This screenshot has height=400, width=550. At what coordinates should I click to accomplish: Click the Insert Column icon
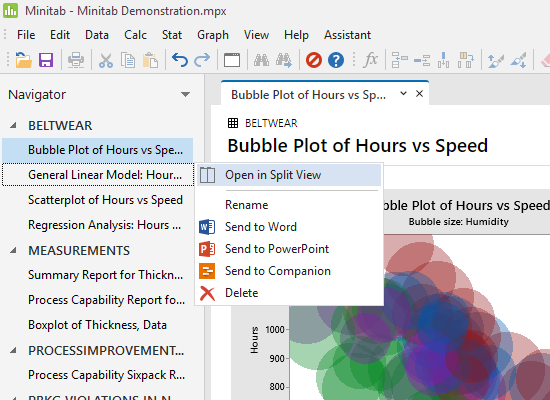(443, 60)
